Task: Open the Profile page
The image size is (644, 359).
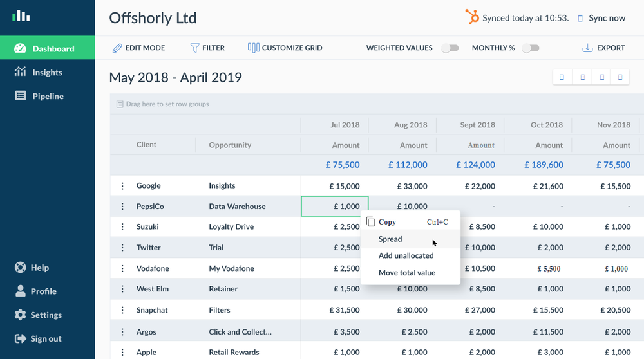Action: 35,291
